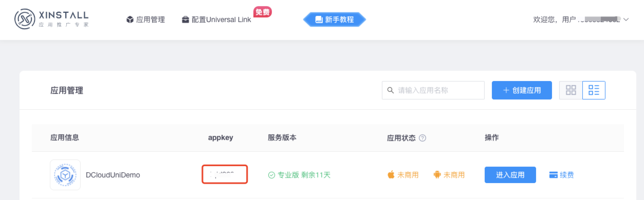This screenshot has width=644, height=200.
Task: Click the 免费 badge
Action: click(x=262, y=12)
